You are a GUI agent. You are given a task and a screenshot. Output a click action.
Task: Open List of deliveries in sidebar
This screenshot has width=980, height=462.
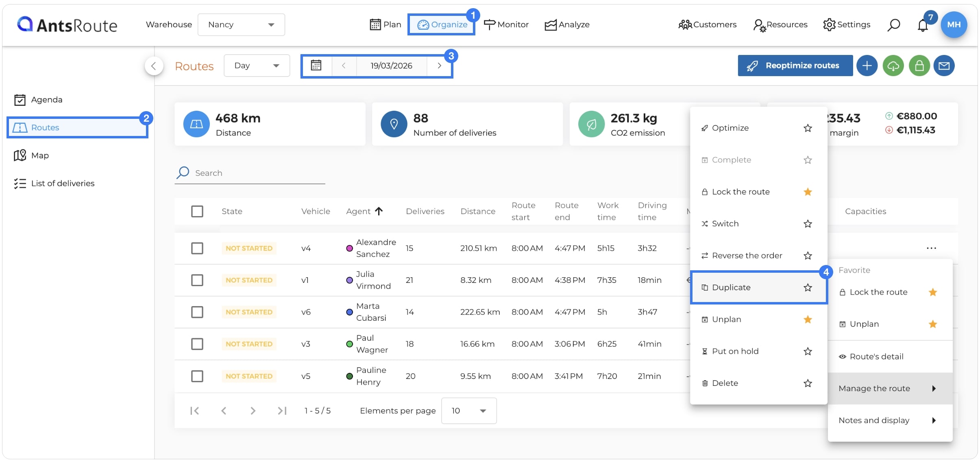coord(54,184)
